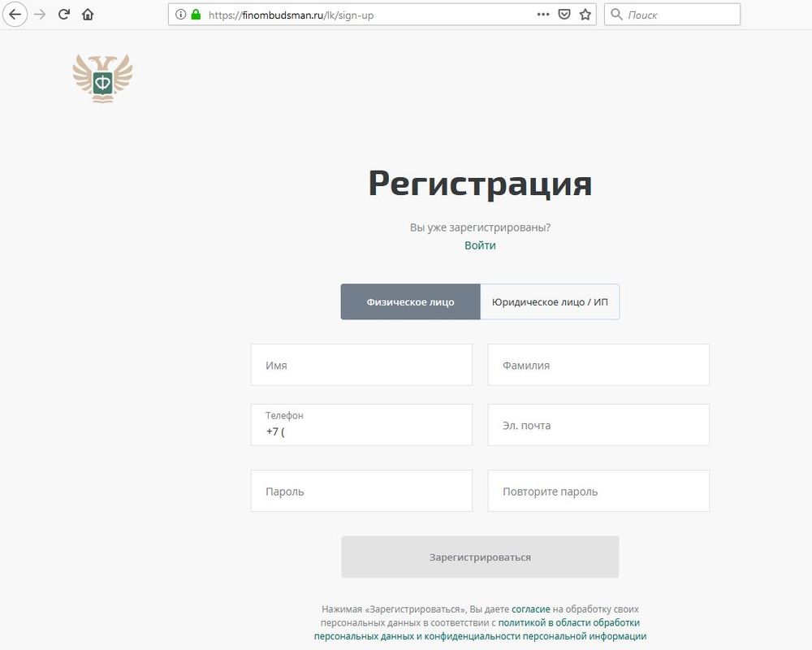Open the согласие consent link
The width and height of the screenshot is (812, 650).
click(x=530, y=609)
